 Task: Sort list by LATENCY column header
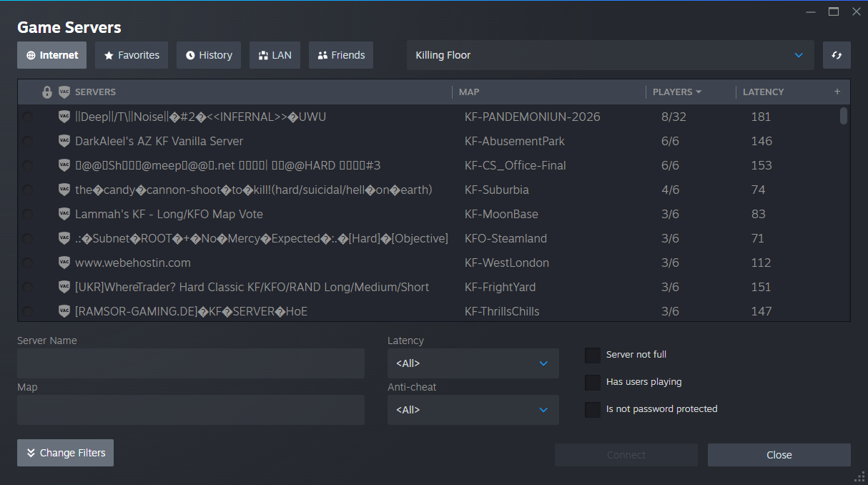764,92
